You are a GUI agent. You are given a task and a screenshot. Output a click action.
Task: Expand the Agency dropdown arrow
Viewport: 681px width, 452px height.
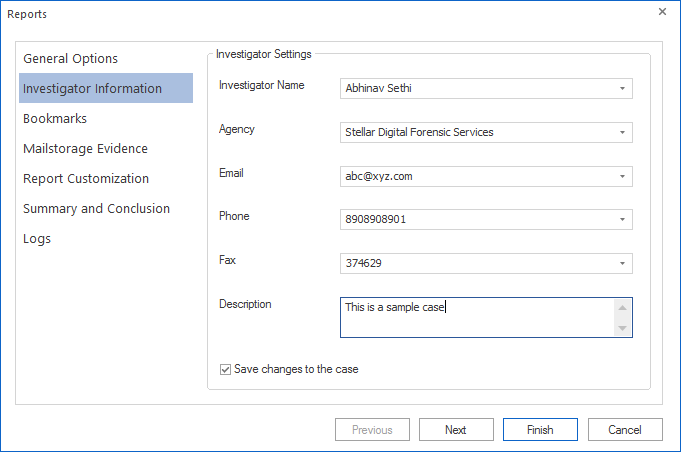click(623, 132)
